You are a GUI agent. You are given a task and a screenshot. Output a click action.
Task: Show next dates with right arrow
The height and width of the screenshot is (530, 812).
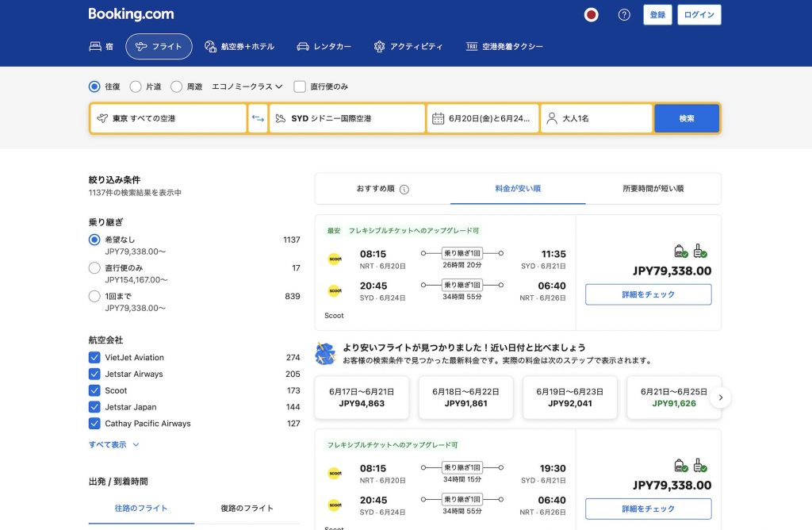[720, 397]
